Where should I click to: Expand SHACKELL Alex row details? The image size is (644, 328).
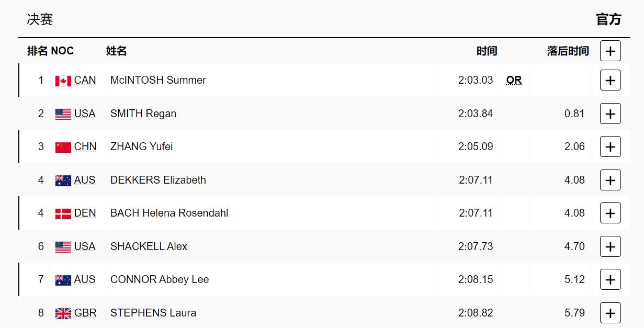(610, 246)
